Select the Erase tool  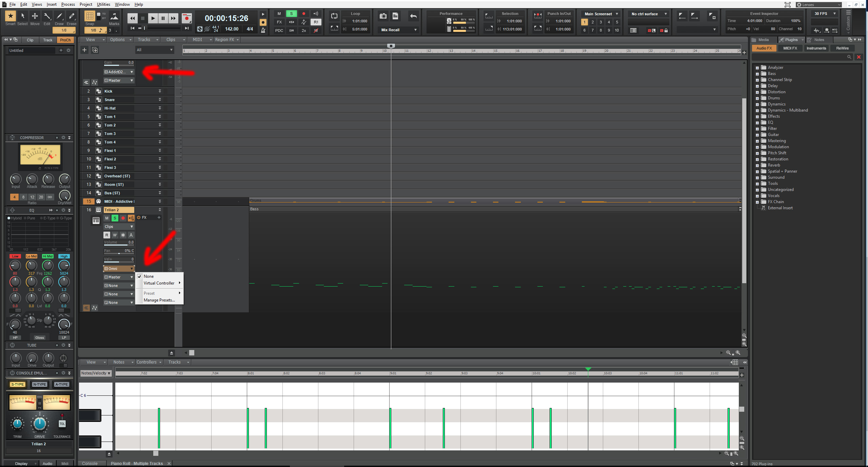click(x=72, y=16)
